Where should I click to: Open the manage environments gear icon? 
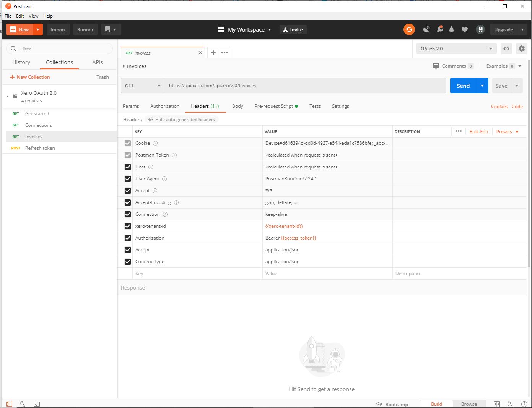[x=522, y=49]
